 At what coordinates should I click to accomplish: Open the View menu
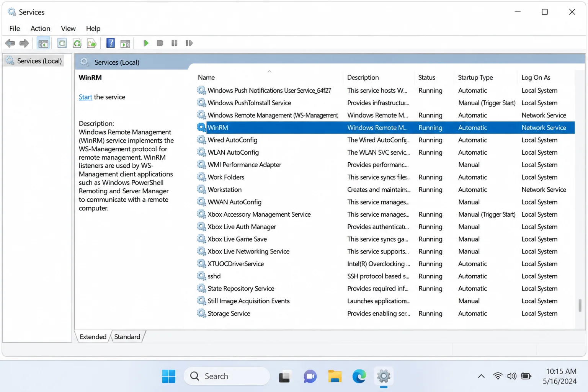pos(68,28)
